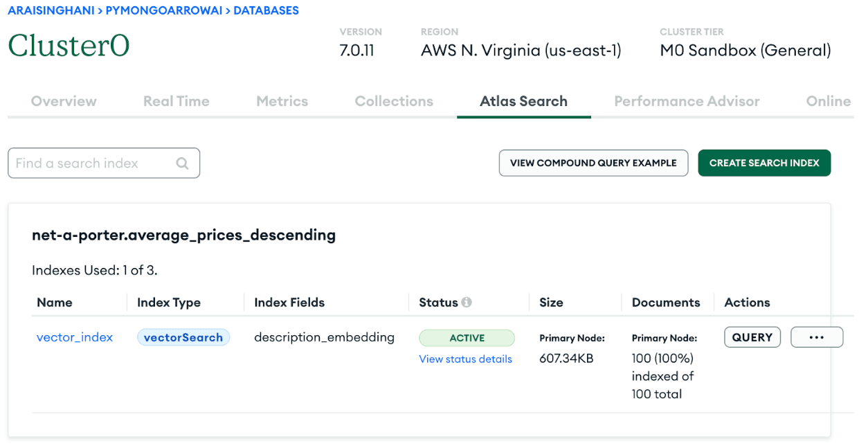Navigate to ARAISINGHANI breadcrumb
Image resolution: width=868 pixels, height=446 pixels.
point(48,10)
